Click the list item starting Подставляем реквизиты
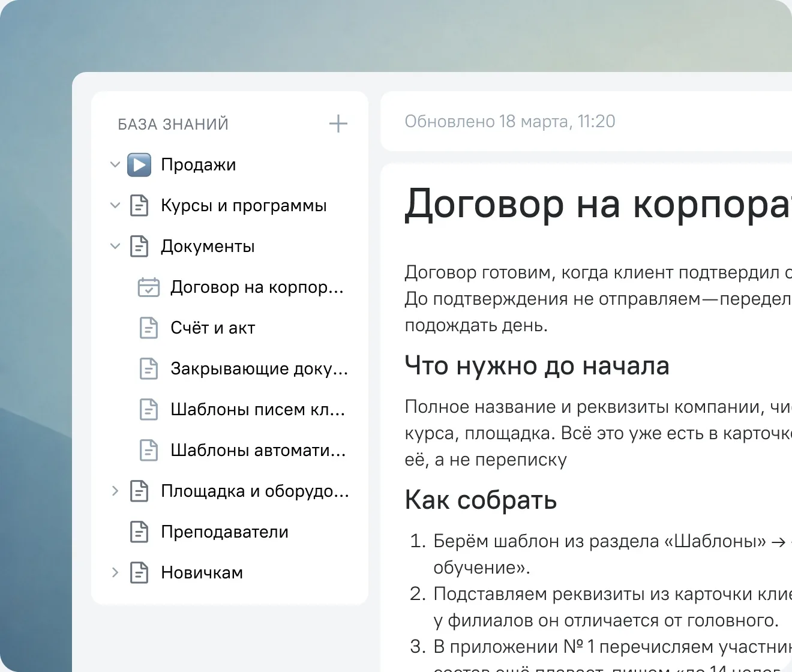Screen dimensions: 792x672 [601, 607]
